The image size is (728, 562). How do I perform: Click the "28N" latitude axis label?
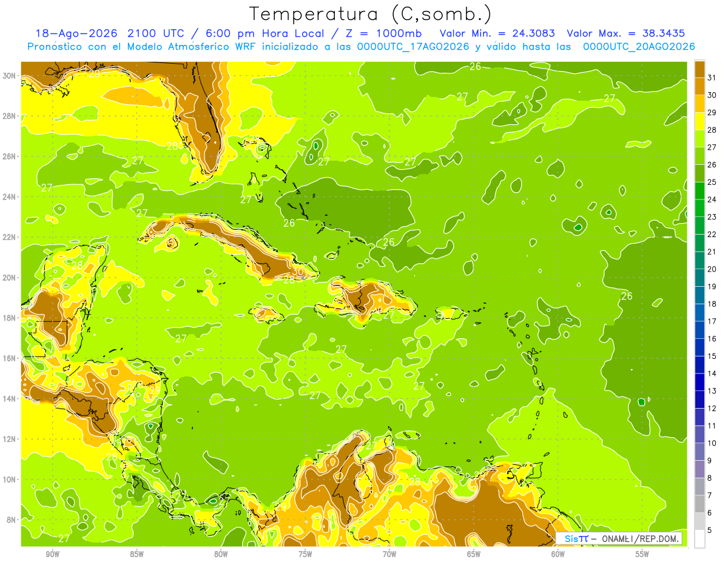(10, 116)
